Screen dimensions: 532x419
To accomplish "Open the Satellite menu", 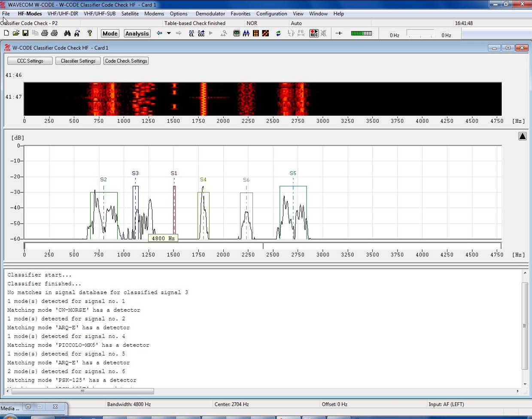I will click(130, 14).
